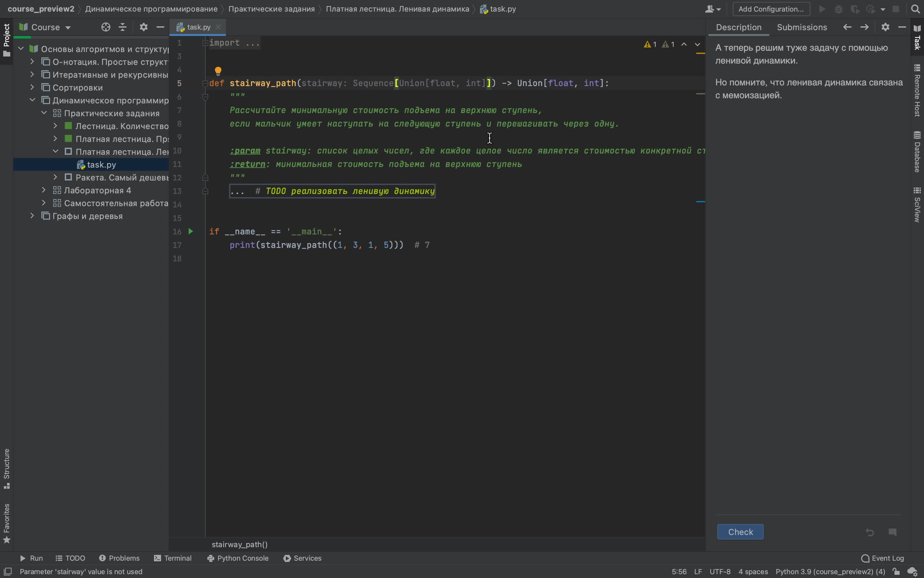Collapse the Динамическое программирование section
924x578 pixels.
point(32,100)
